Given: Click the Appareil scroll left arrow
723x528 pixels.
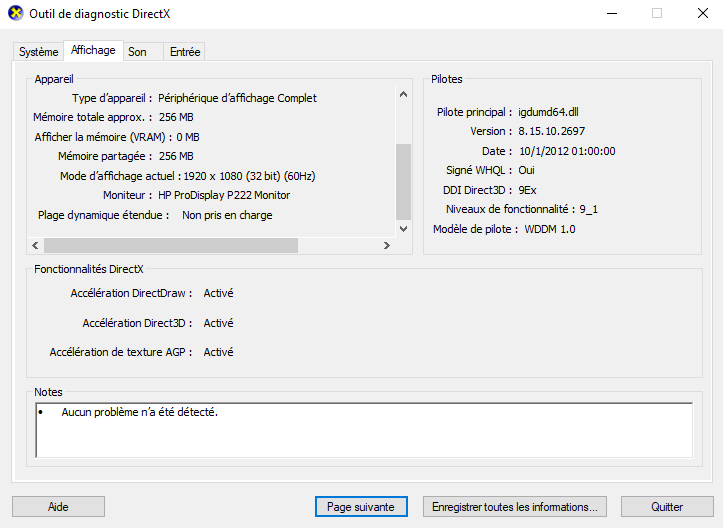Looking at the screenshot, I should pos(36,245).
